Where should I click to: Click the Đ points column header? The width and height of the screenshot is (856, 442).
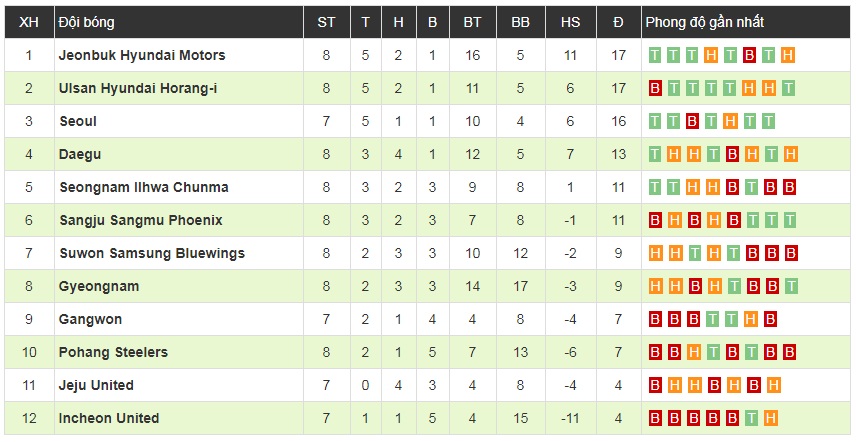[x=618, y=22]
